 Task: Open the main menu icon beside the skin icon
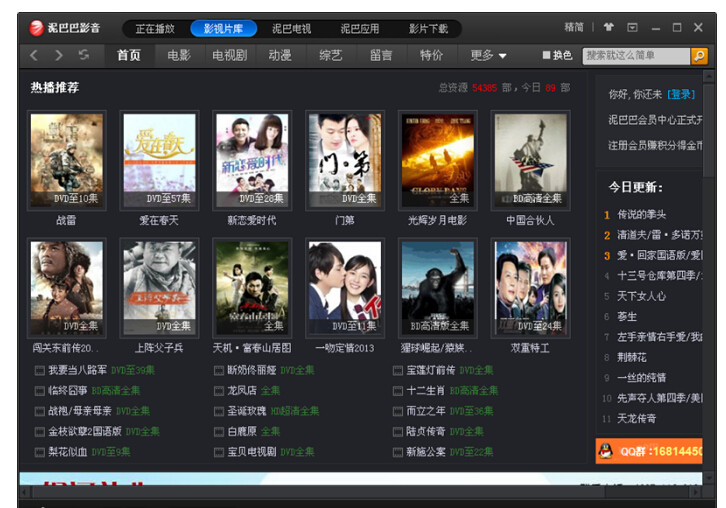pyautogui.click(x=632, y=28)
